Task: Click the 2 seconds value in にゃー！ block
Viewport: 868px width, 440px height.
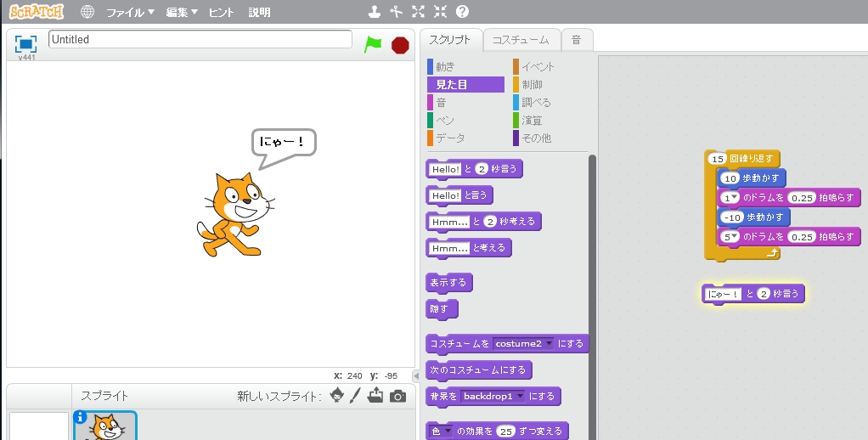Action: click(x=764, y=294)
